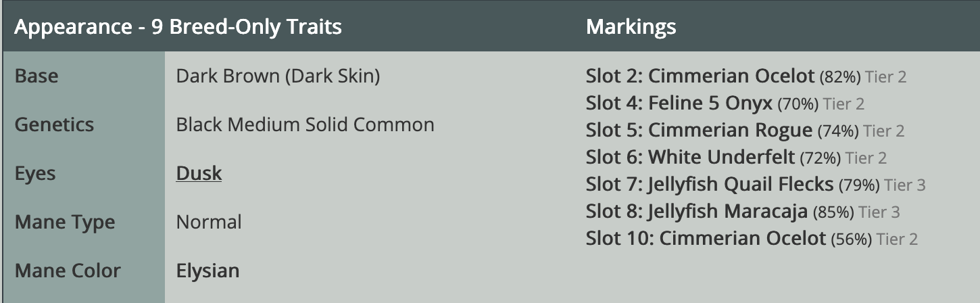980x303 pixels.
Task: Select the Base row label
Action: pyautogui.click(x=36, y=76)
